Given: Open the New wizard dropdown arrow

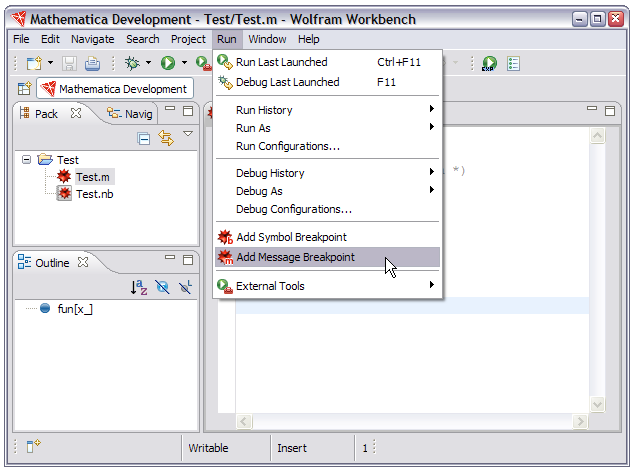Looking at the screenshot, I should tap(51, 63).
